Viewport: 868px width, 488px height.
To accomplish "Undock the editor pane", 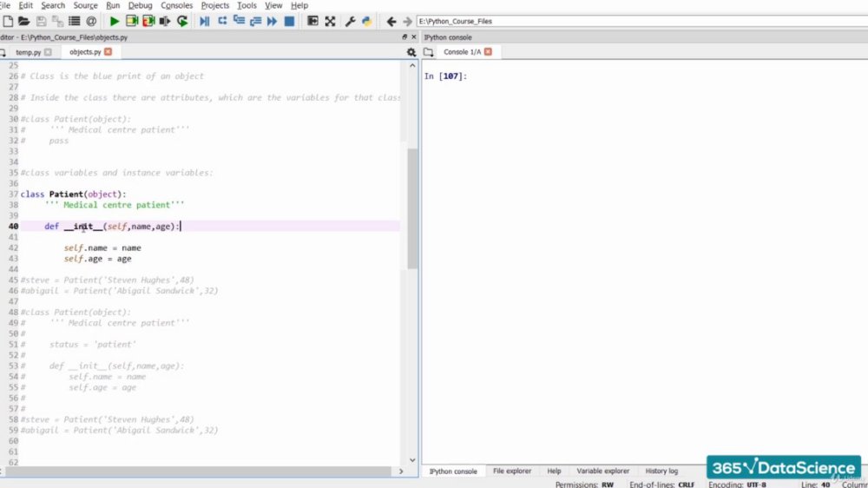I will [404, 37].
